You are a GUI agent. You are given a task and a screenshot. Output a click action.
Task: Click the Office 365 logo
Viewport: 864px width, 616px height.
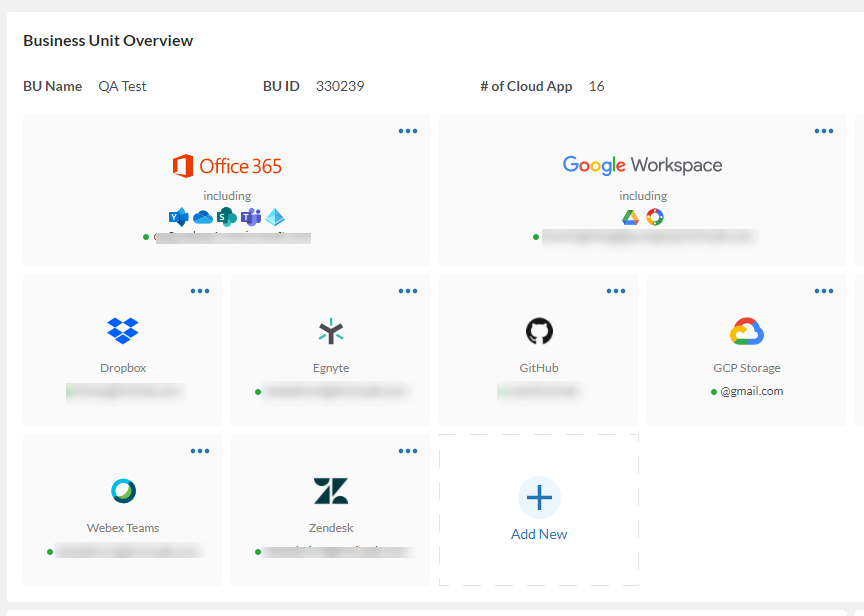tap(227, 166)
